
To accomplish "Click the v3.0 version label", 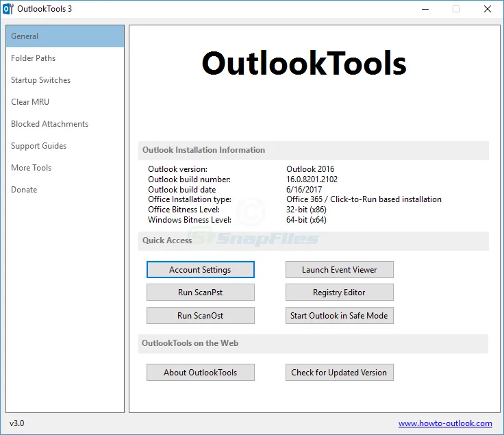I will (16, 423).
